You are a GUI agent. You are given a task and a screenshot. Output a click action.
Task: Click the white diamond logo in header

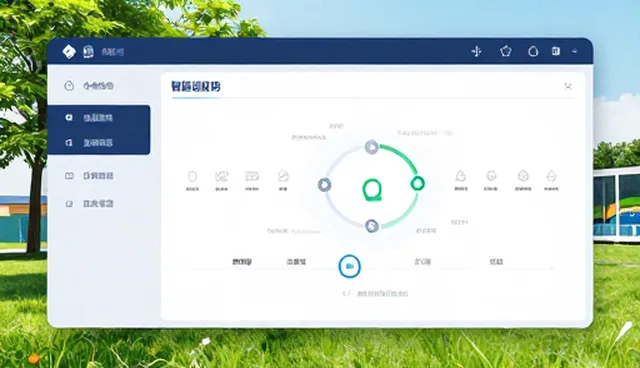pyautogui.click(x=69, y=51)
